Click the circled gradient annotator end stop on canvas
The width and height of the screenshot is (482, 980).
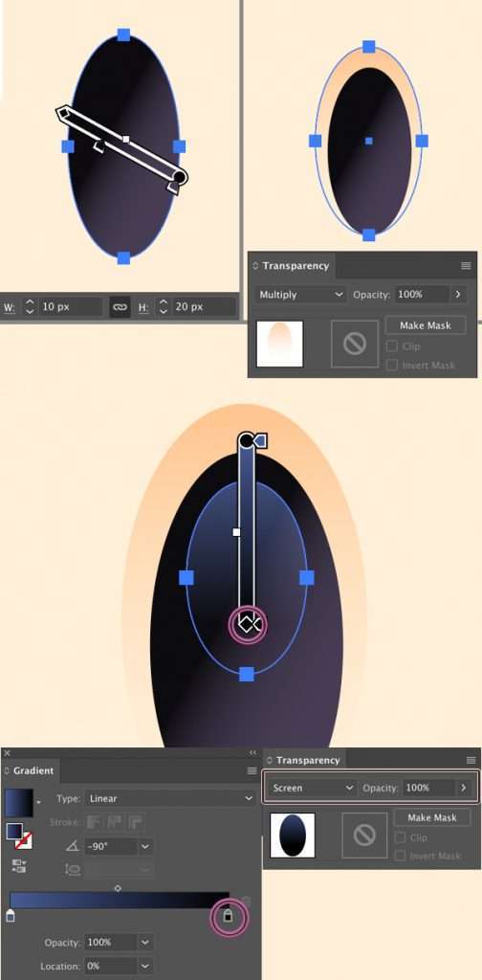click(x=248, y=624)
